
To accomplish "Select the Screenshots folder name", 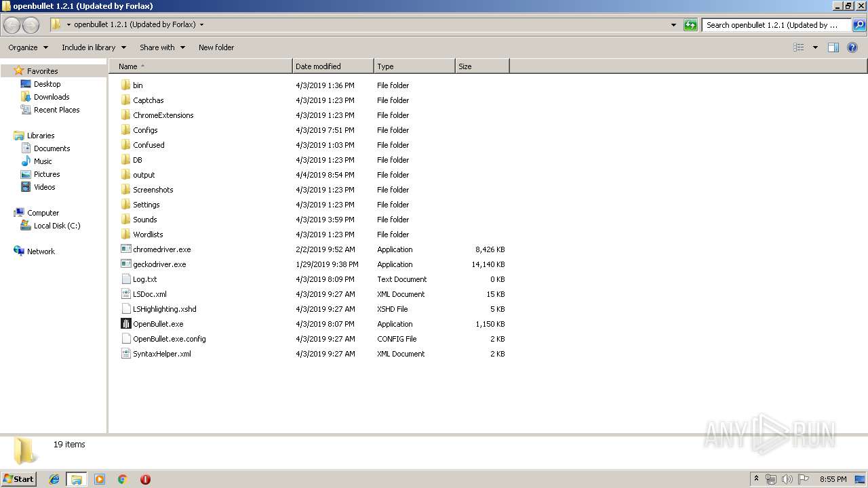I will [x=153, y=190].
